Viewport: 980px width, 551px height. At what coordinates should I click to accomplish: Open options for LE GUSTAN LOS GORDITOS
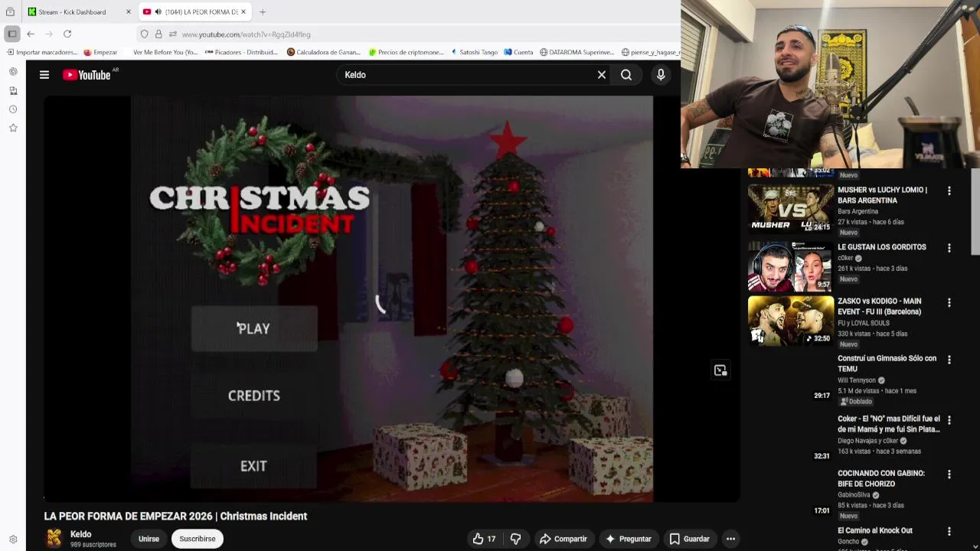[x=949, y=248]
